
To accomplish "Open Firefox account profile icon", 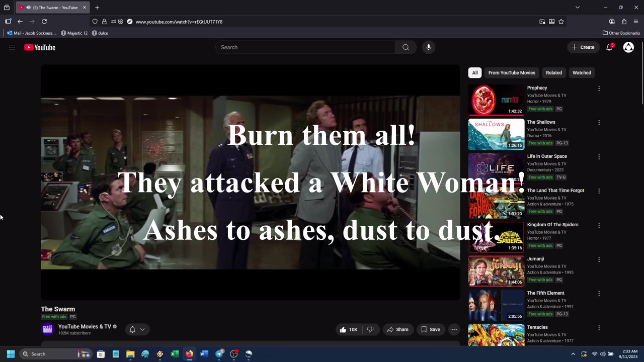I will click(x=612, y=22).
